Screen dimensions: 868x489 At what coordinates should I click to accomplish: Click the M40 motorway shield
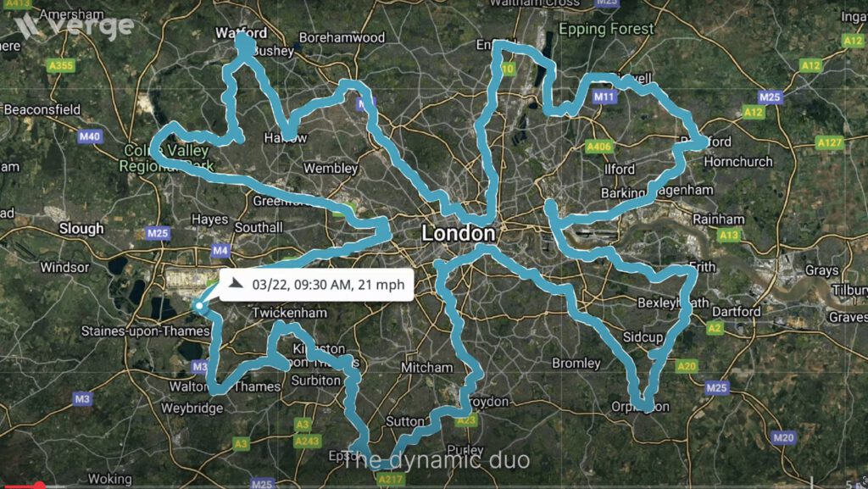90,136
